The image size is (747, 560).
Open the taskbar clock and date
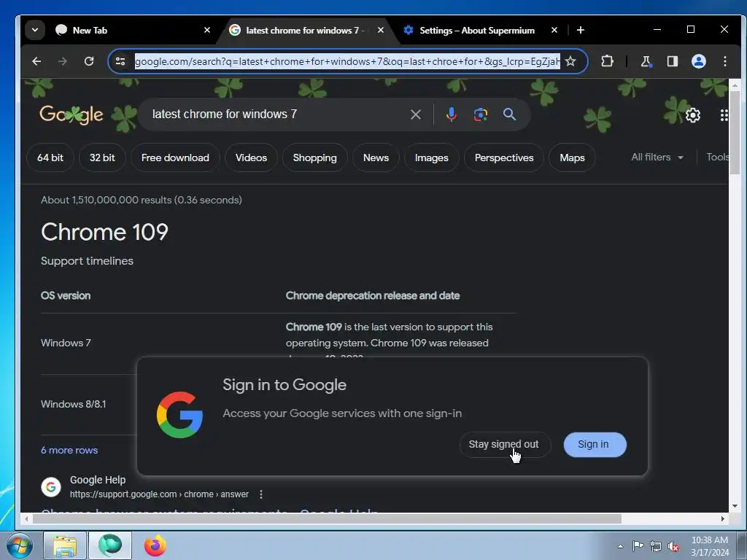[x=709, y=546]
